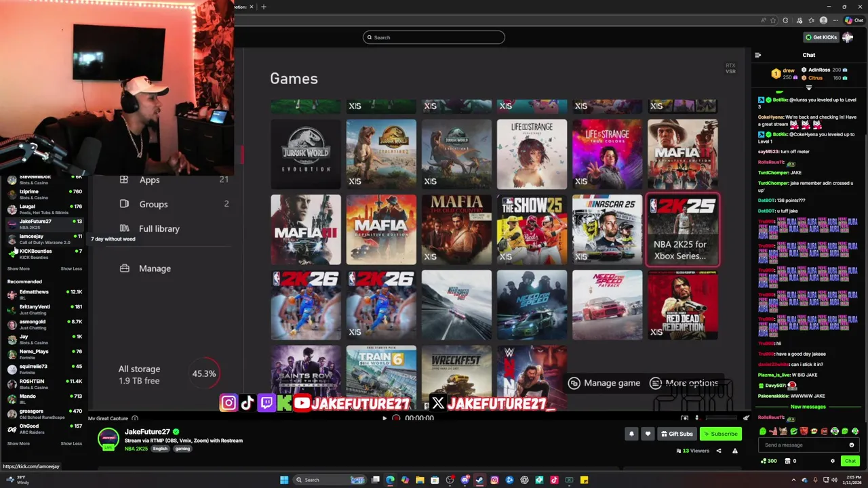The image size is (868, 488).
Task: Select Jurassic World Evolution game tile
Action: [x=306, y=154]
